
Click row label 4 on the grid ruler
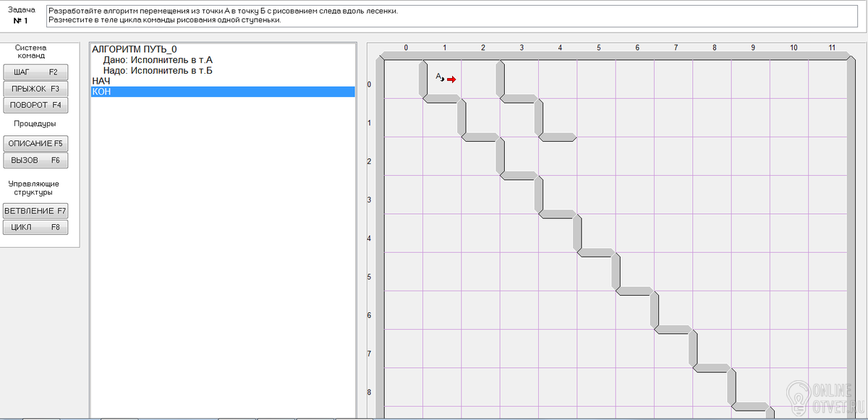(x=370, y=238)
